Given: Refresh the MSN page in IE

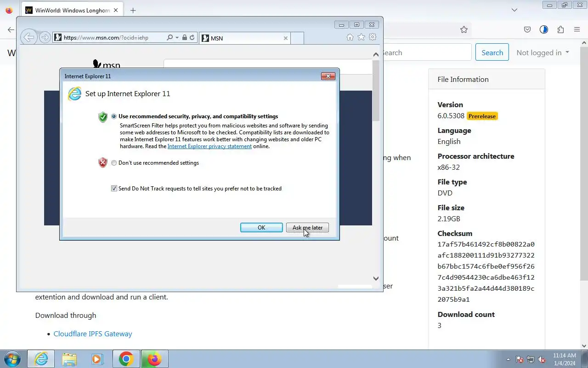Looking at the screenshot, I should point(192,38).
